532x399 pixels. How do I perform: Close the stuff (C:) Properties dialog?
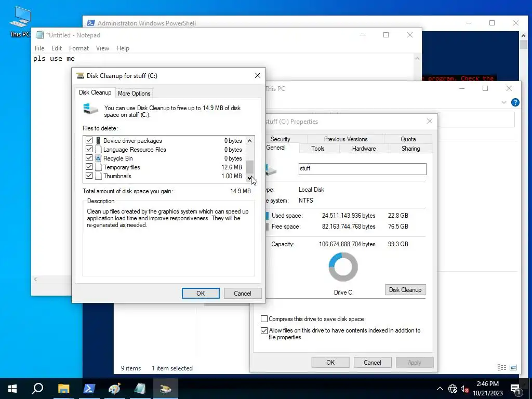click(430, 121)
